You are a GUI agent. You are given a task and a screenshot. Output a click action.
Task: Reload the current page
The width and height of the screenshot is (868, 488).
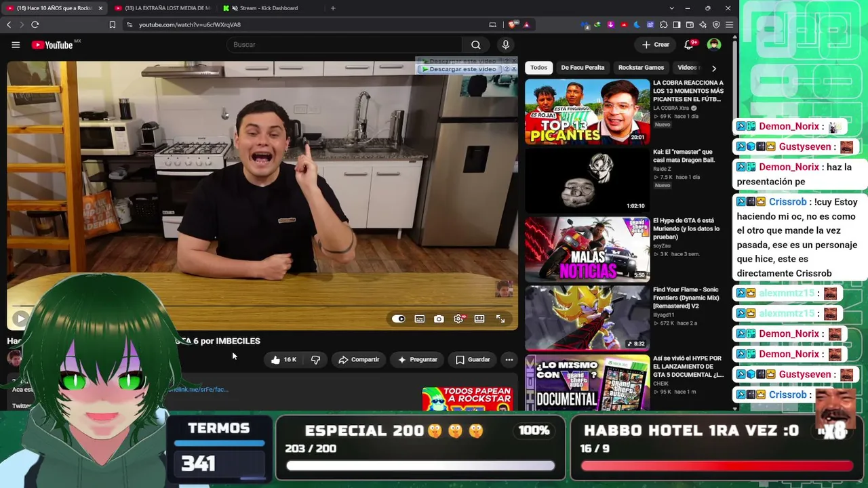click(x=35, y=24)
